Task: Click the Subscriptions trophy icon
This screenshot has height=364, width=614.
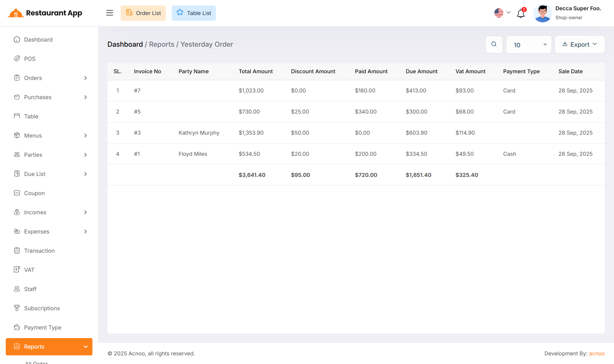Action: pos(17,308)
